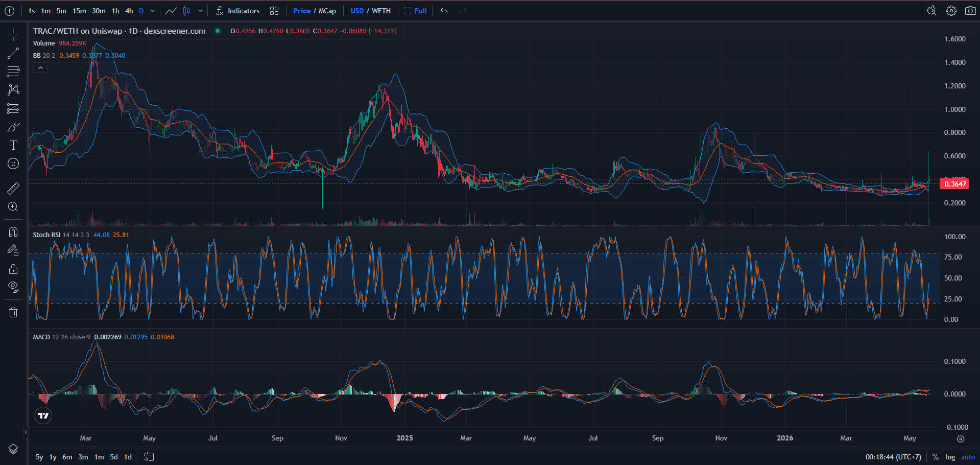The image size is (980, 465).
Task: Open the Fibonacci retracement tool
Action: (x=13, y=72)
